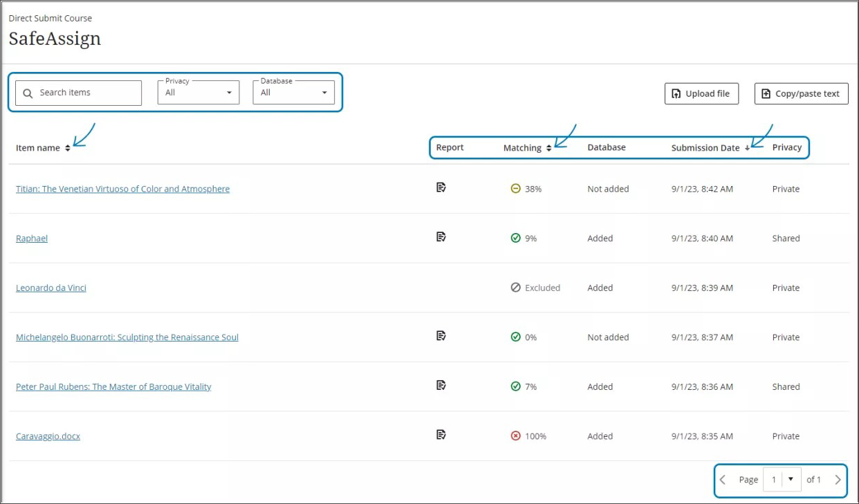859x504 pixels.
Task: Go to next page with right chevron
Action: (838, 480)
